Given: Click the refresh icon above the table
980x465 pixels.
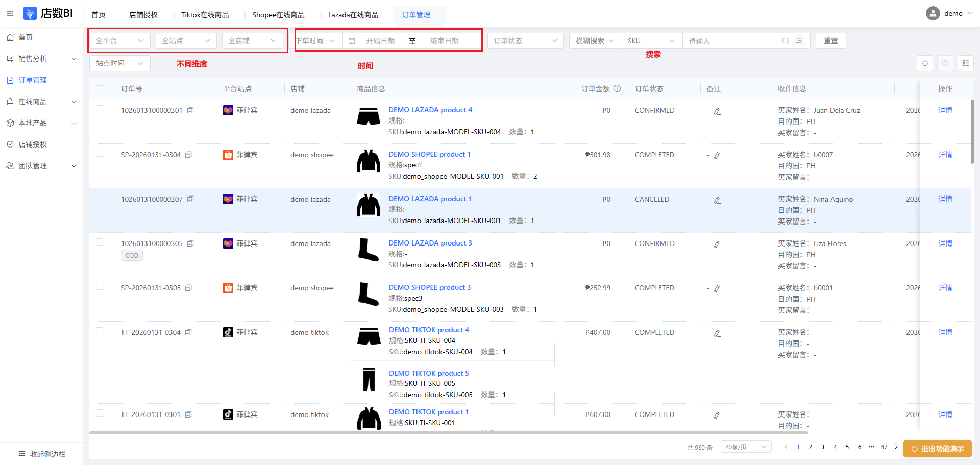Looking at the screenshot, I should tap(925, 63).
